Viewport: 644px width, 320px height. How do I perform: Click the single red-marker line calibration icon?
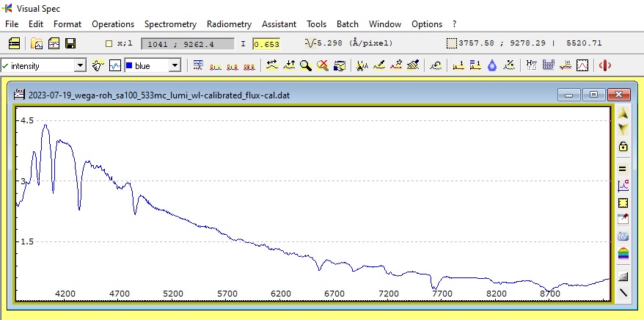(215, 66)
